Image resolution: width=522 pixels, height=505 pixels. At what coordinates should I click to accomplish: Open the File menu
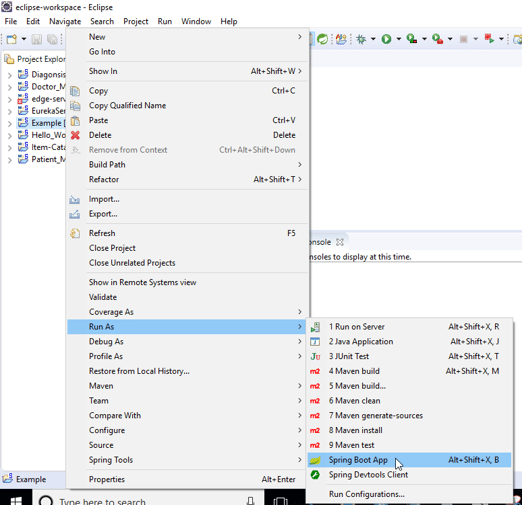tap(11, 22)
